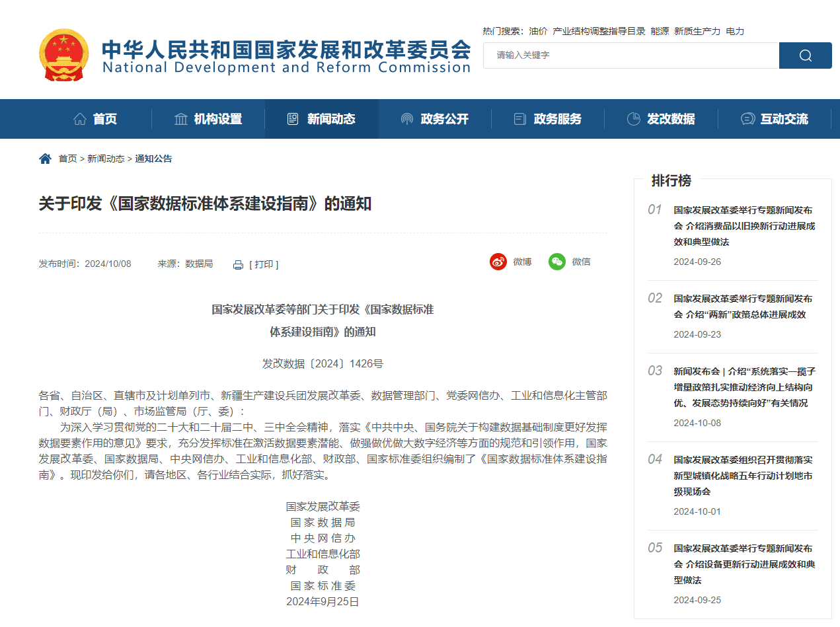Click the pie chart icon in 发改数据 nav item
The image size is (840, 627).
point(633,119)
